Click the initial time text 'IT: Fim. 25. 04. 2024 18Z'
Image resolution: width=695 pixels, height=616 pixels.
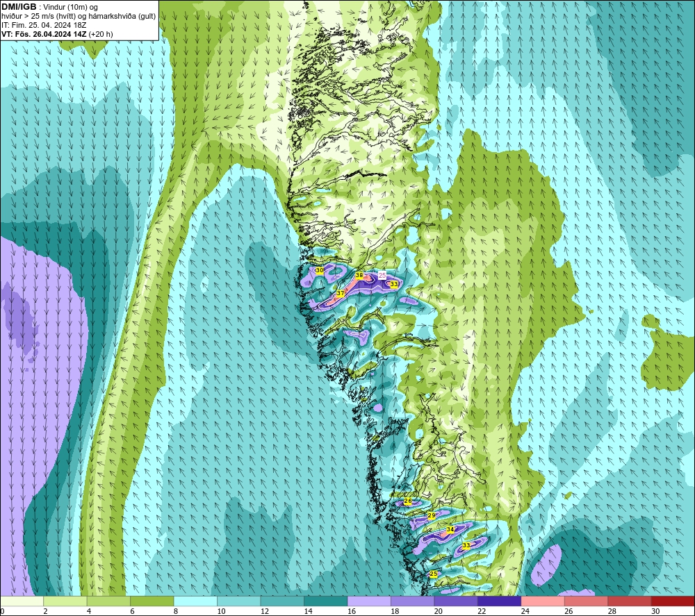coord(44,25)
